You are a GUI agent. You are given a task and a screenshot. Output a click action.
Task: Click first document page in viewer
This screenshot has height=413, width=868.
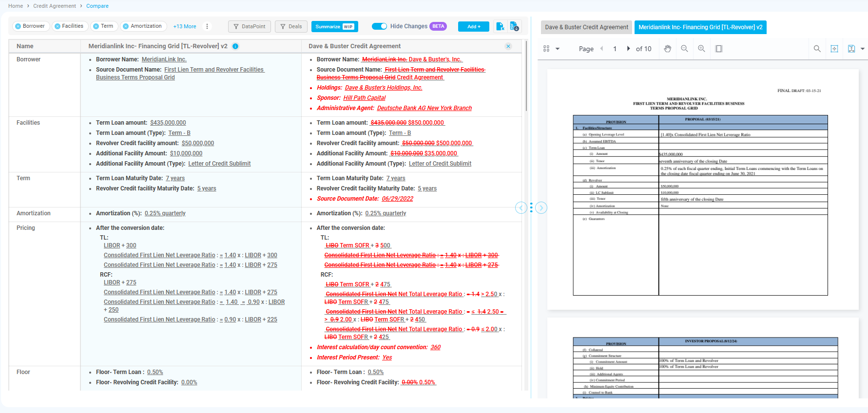click(703, 189)
